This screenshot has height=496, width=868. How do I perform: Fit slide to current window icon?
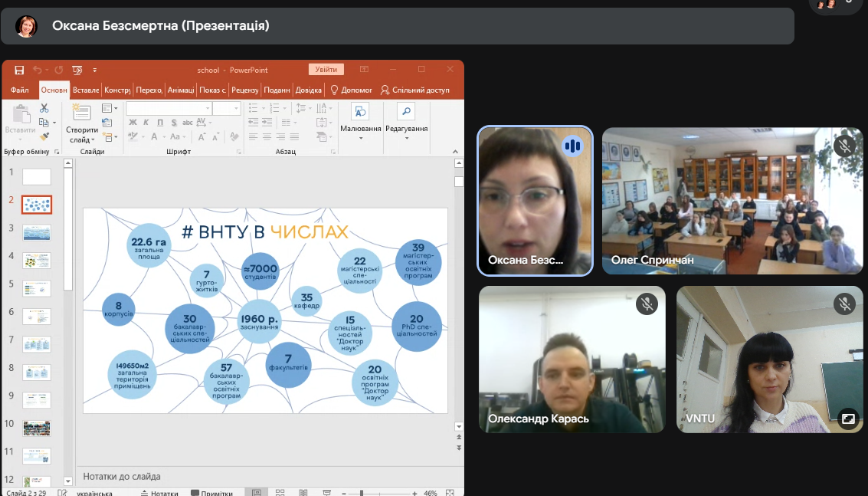pos(457,493)
